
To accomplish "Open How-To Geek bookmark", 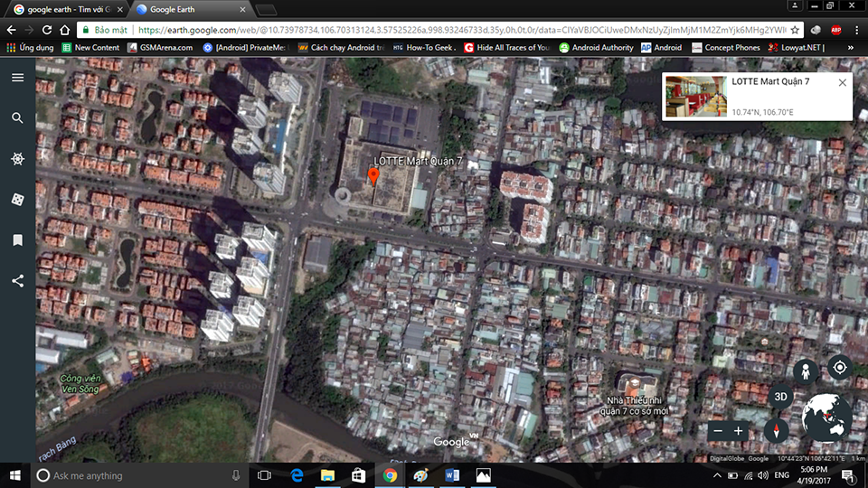I will click(x=425, y=48).
